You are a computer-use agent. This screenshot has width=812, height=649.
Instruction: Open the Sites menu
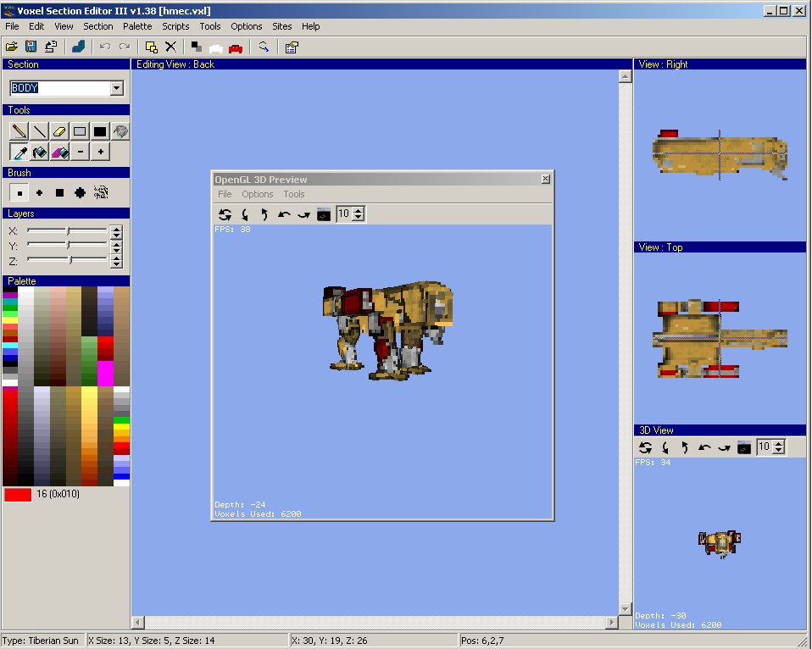point(281,26)
